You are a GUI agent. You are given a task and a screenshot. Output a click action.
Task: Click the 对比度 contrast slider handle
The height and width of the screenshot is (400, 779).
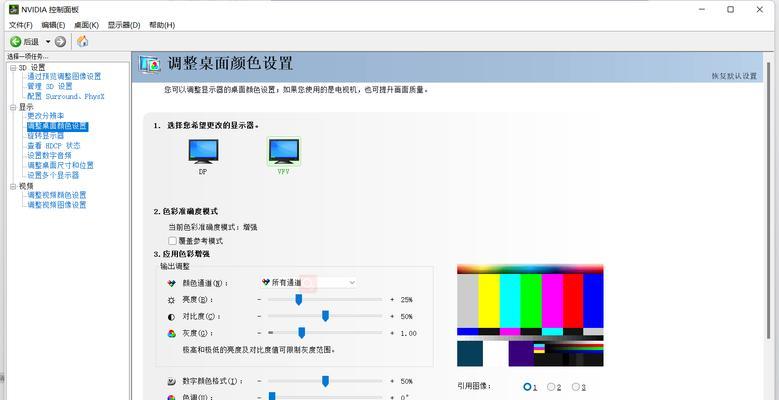325,316
